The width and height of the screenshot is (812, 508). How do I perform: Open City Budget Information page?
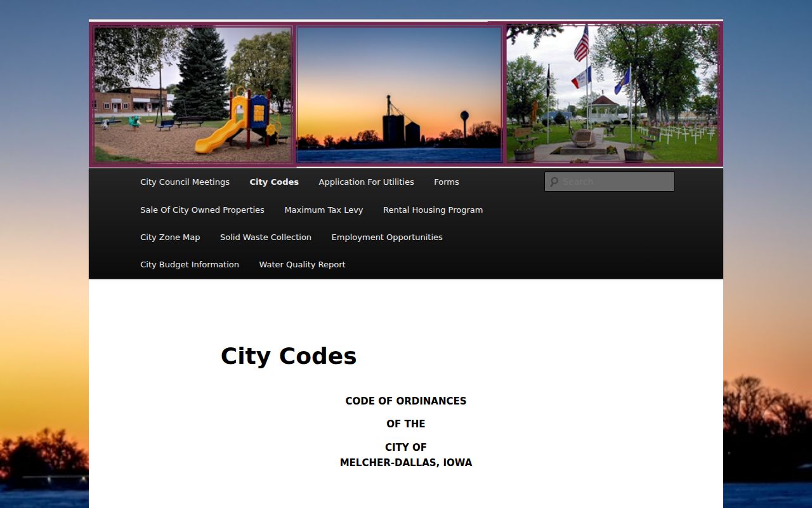click(x=190, y=264)
